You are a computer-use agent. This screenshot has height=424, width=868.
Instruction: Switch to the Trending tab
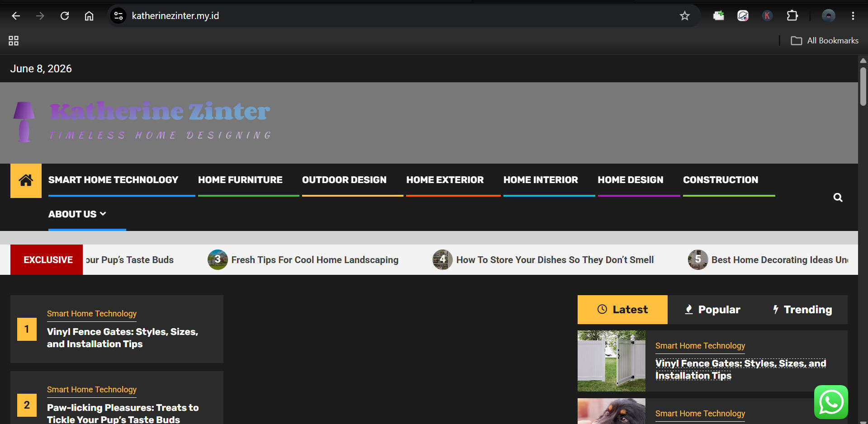[x=802, y=310]
